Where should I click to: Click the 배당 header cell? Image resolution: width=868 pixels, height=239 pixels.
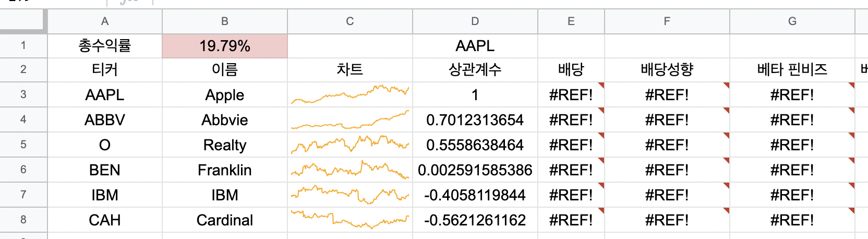[571, 69]
